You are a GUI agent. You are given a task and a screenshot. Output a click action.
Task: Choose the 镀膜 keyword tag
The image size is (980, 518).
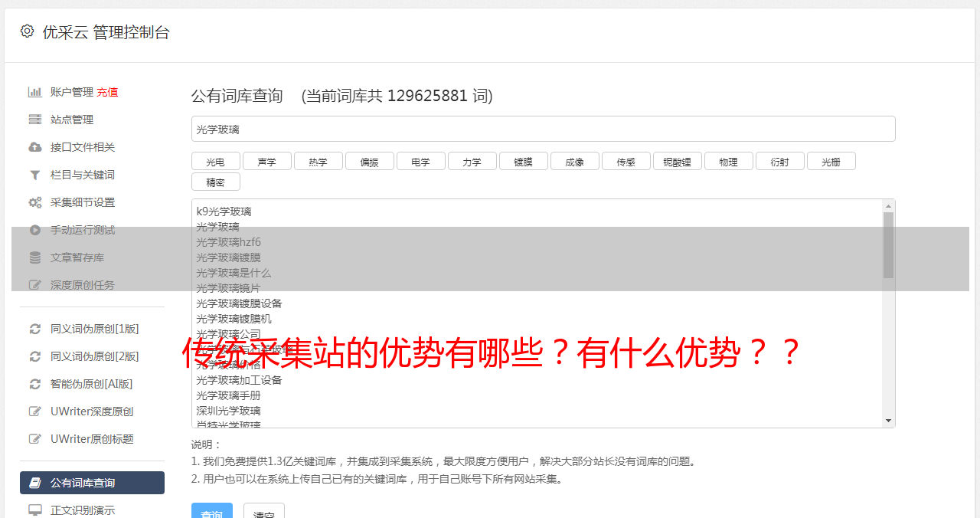pos(524,161)
